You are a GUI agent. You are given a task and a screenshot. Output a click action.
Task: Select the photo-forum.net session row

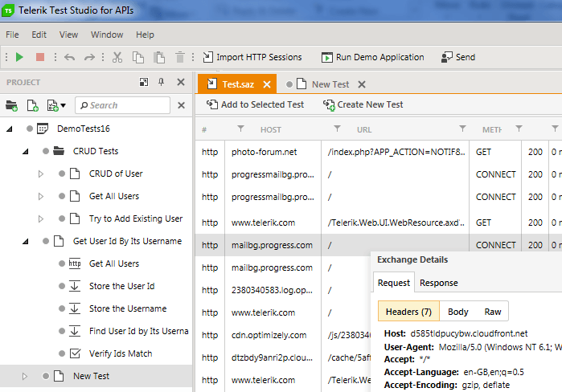tap(379, 152)
